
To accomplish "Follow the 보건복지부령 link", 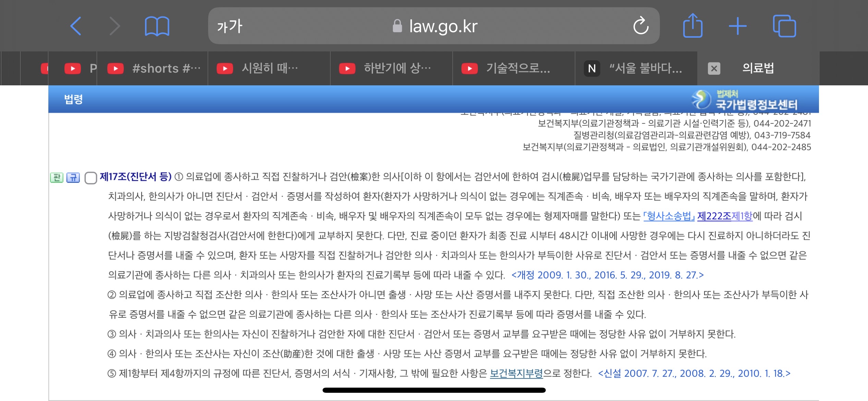I will click(516, 373).
